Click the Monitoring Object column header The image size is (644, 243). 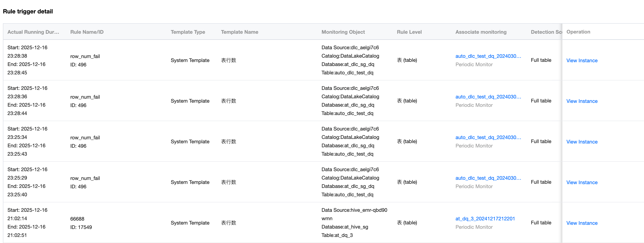(343, 32)
